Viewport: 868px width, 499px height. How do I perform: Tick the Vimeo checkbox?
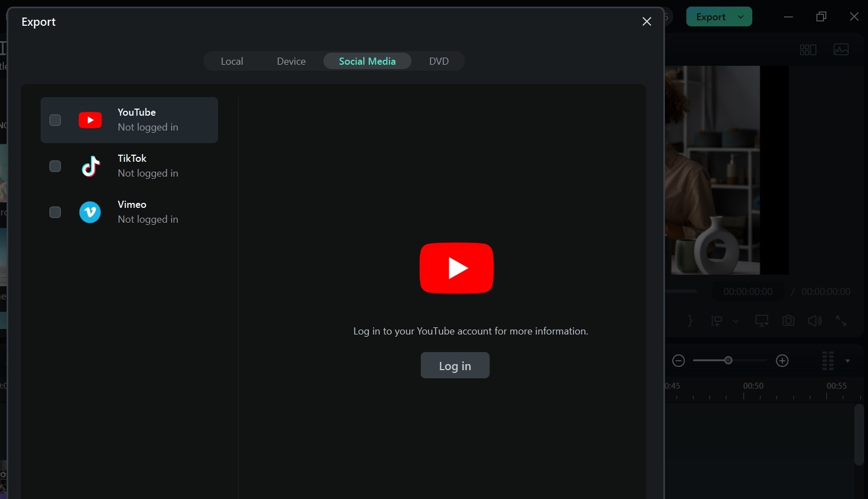pos(55,212)
